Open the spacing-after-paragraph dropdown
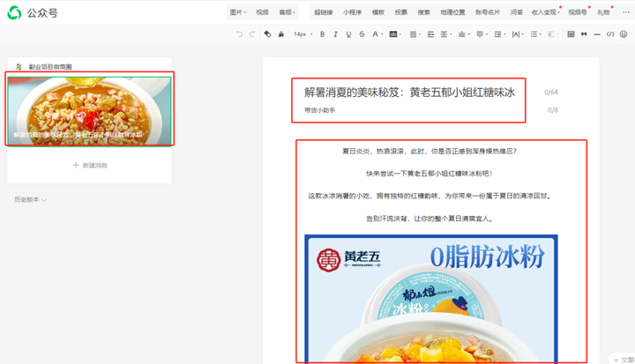This screenshot has height=364, width=635. [482, 34]
